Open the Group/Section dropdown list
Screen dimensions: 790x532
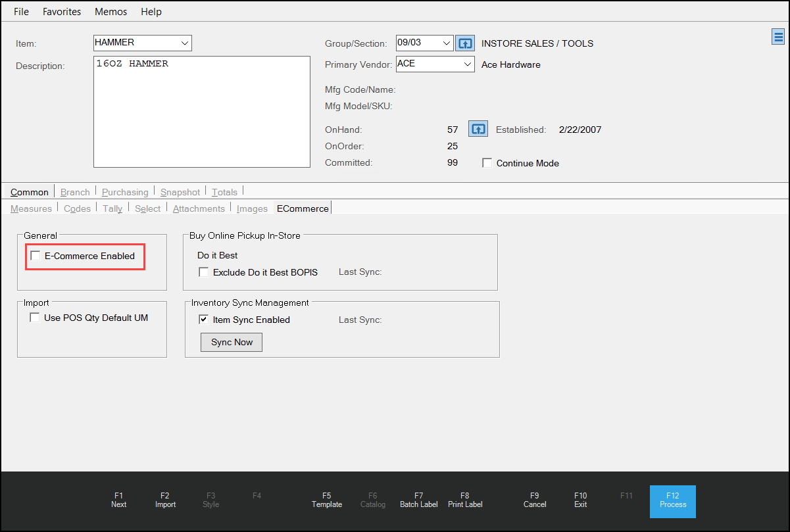pyautogui.click(x=447, y=43)
